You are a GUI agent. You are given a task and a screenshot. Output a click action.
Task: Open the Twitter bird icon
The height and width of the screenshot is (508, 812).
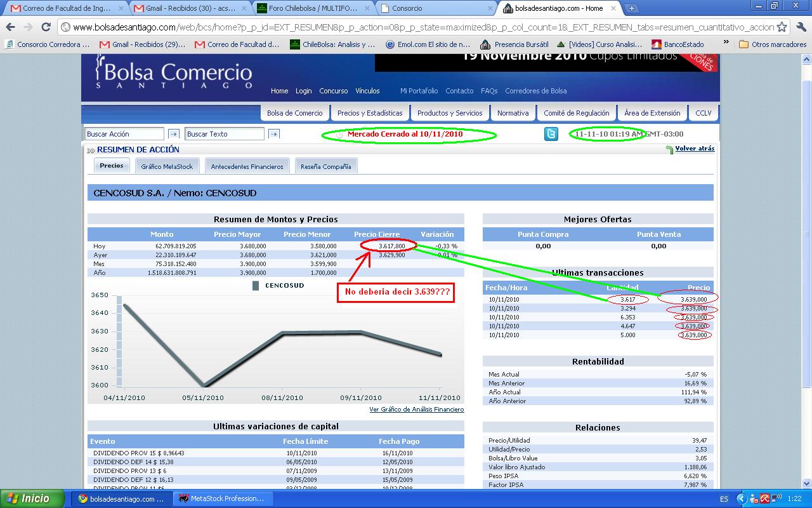click(551, 134)
